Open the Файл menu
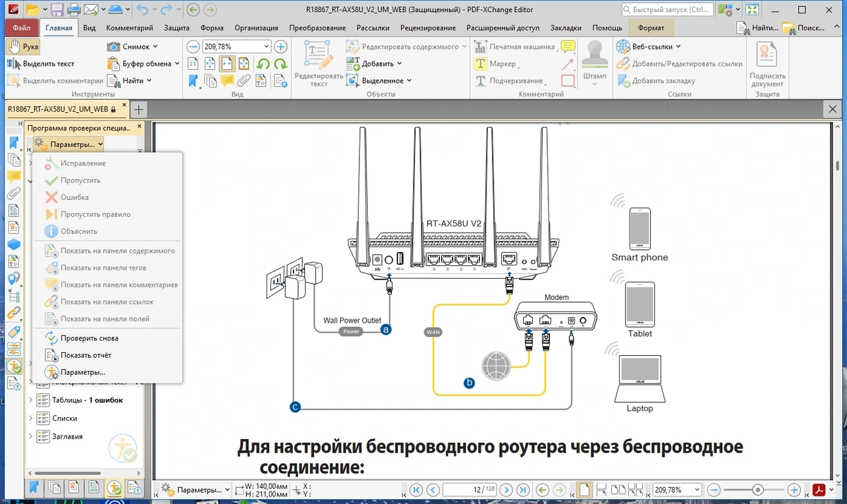The width and height of the screenshot is (847, 504). 21,28
